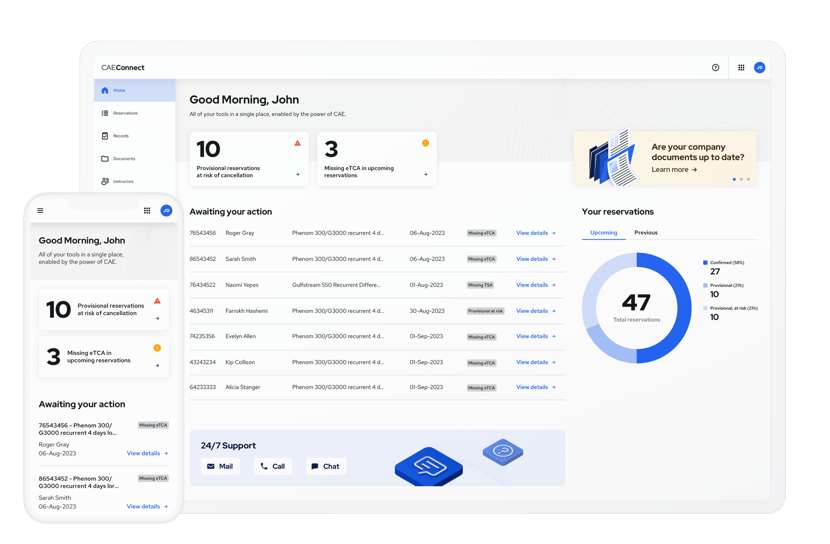Click warning icon on phone provisional card

point(157,301)
